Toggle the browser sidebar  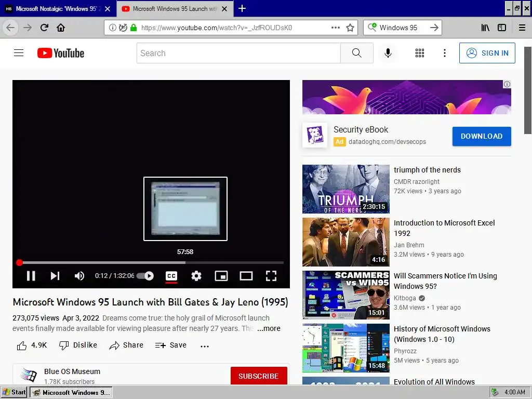tap(502, 28)
